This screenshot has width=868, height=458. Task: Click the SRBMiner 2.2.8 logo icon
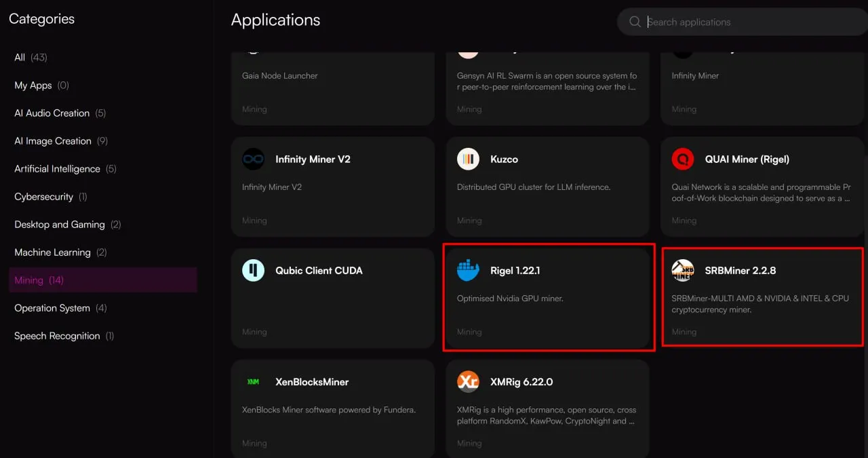(x=683, y=271)
